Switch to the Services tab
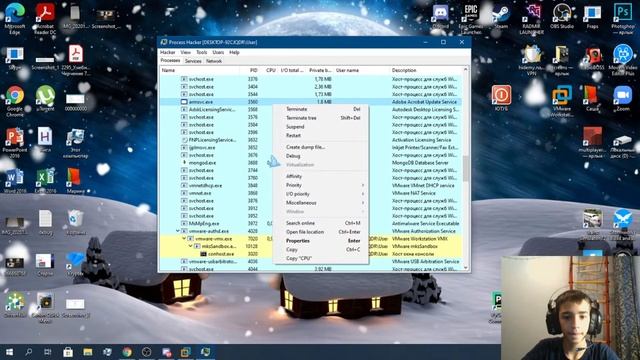 (x=193, y=61)
